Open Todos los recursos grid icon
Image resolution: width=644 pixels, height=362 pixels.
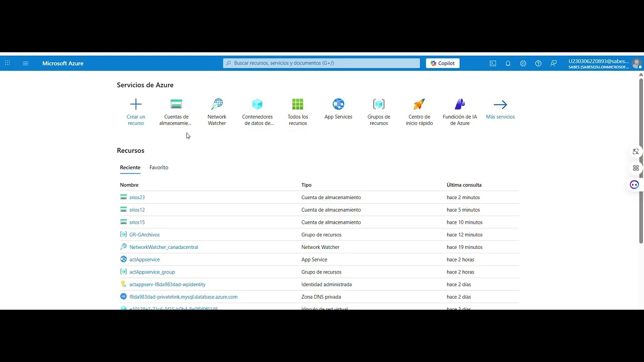point(298,104)
